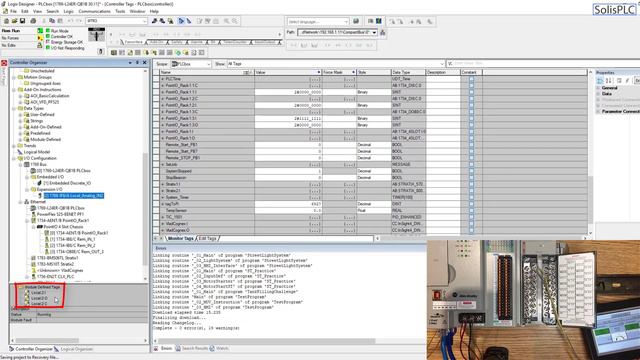Select AOI_BasicCalculation under Add-On Instructions
Screen dimensions: 640x360
(49, 96)
